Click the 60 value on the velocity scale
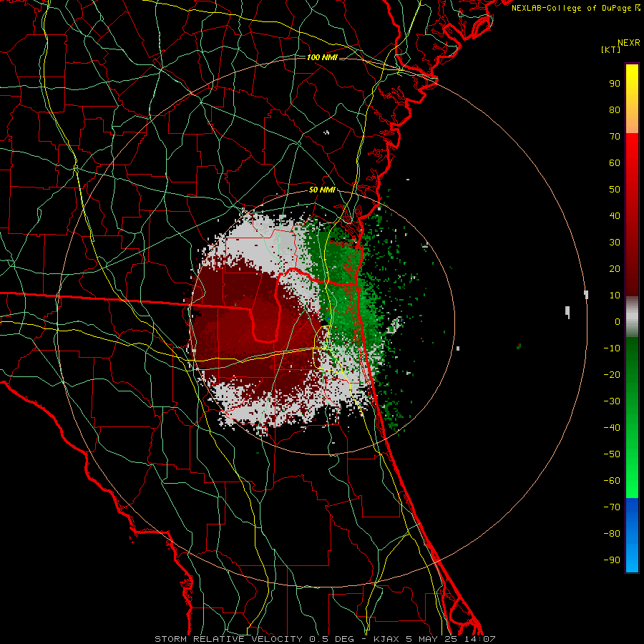This screenshot has width=644, height=644. point(615,163)
